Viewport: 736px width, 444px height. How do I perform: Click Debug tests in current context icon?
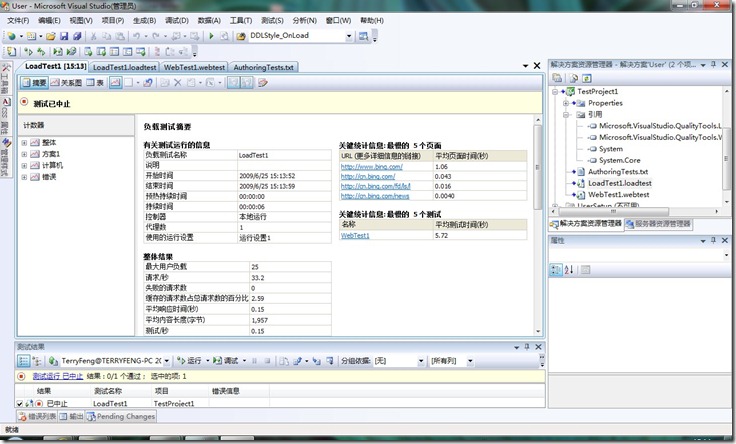pos(58,52)
